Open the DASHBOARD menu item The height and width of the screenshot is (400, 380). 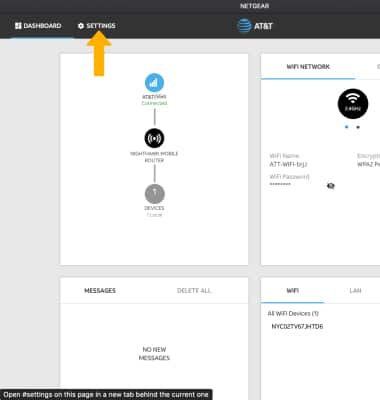[x=38, y=26]
